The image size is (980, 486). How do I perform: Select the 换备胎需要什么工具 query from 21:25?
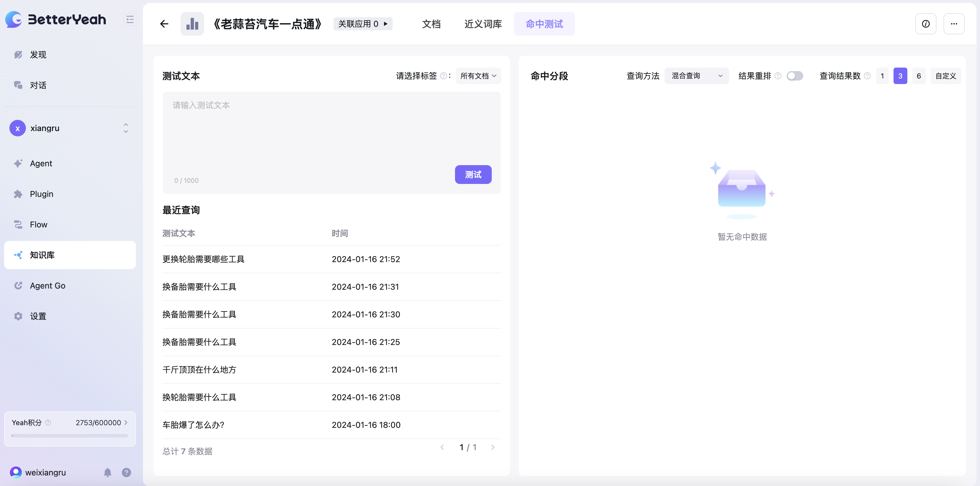(x=199, y=342)
